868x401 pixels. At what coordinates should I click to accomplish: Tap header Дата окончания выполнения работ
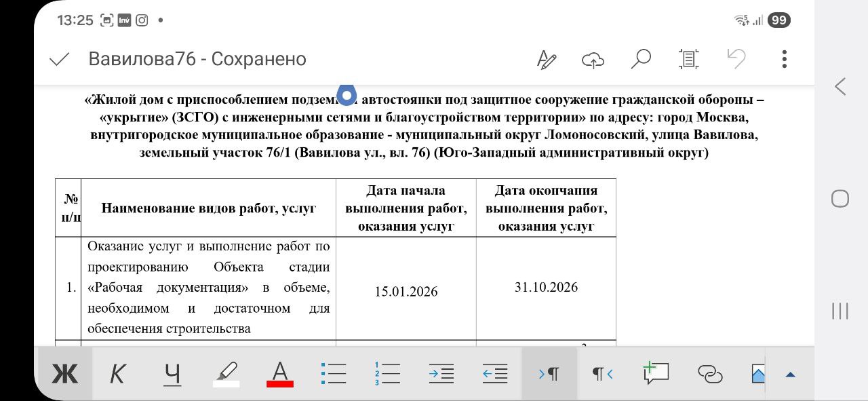click(546, 208)
